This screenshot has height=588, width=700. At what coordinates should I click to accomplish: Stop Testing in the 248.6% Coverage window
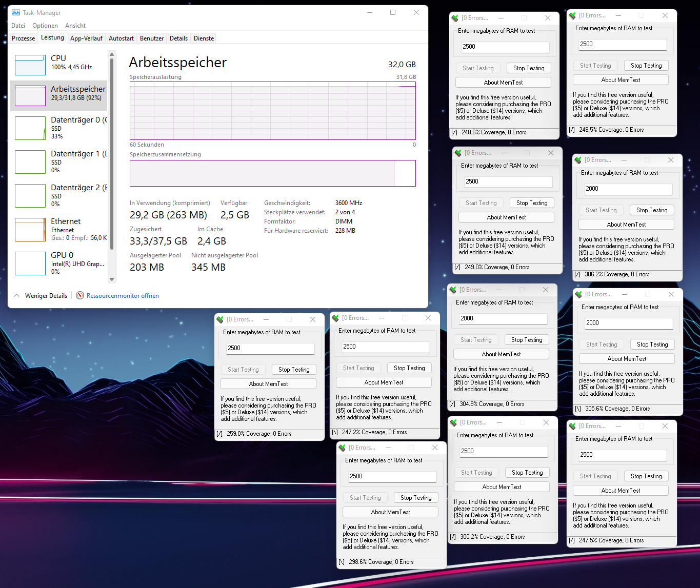pos(529,68)
